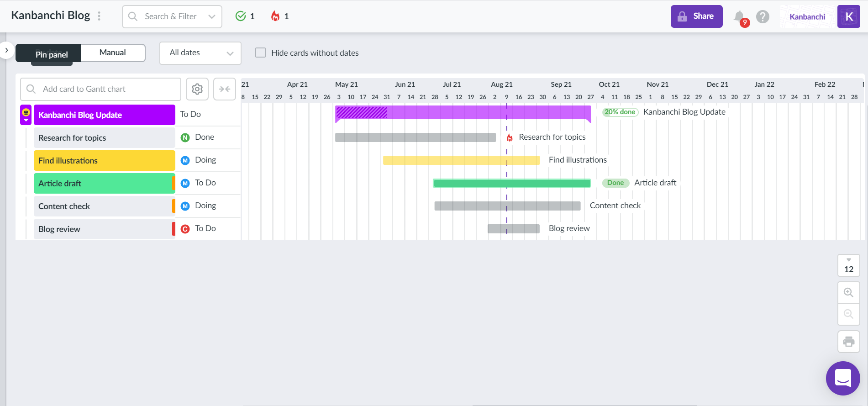Click Done status on Research for topics row
This screenshot has width=868, height=406.
pyautogui.click(x=205, y=137)
